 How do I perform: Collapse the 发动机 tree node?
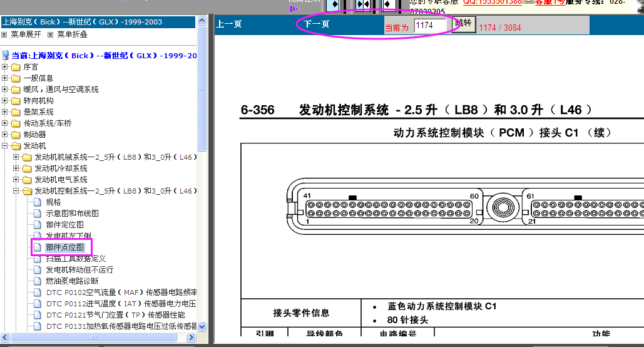pyautogui.click(x=5, y=145)
